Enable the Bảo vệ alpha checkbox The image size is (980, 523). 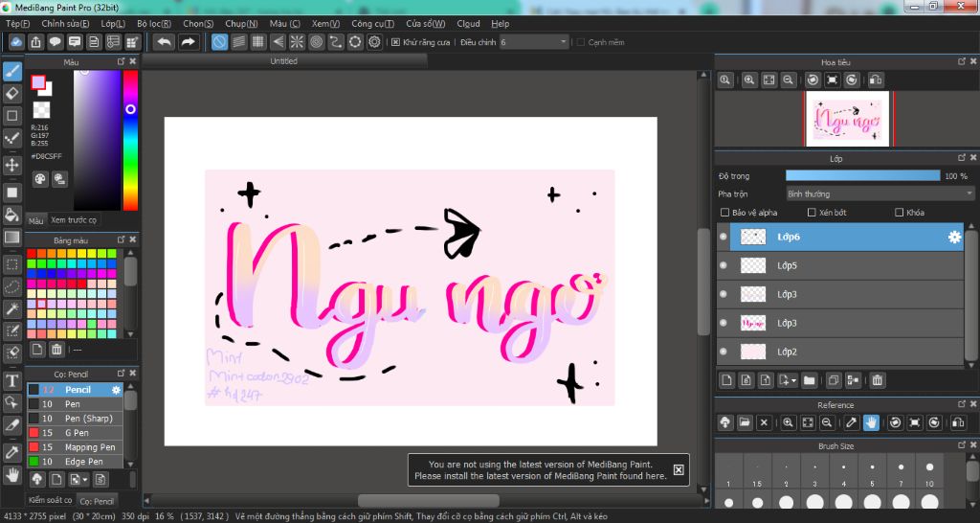click(x=725, y=213)
